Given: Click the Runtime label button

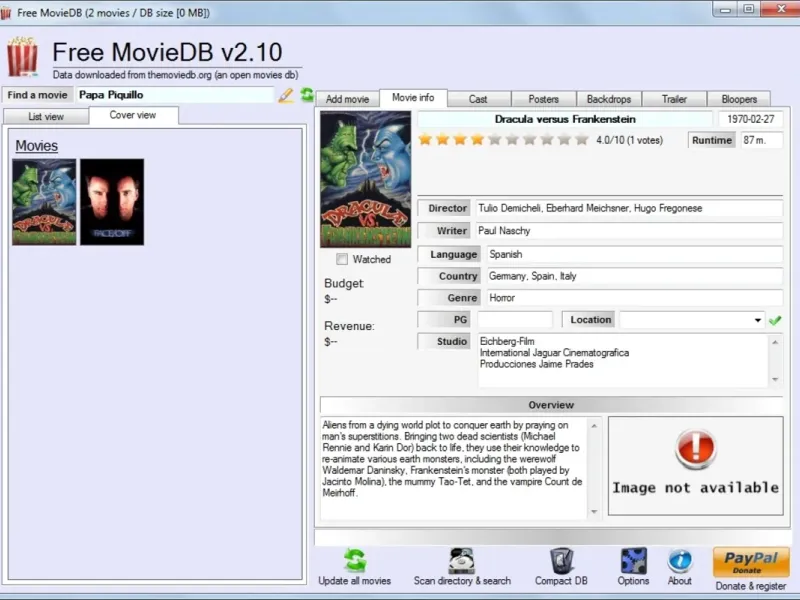Looking at the screenshot, I should (712, 140).
